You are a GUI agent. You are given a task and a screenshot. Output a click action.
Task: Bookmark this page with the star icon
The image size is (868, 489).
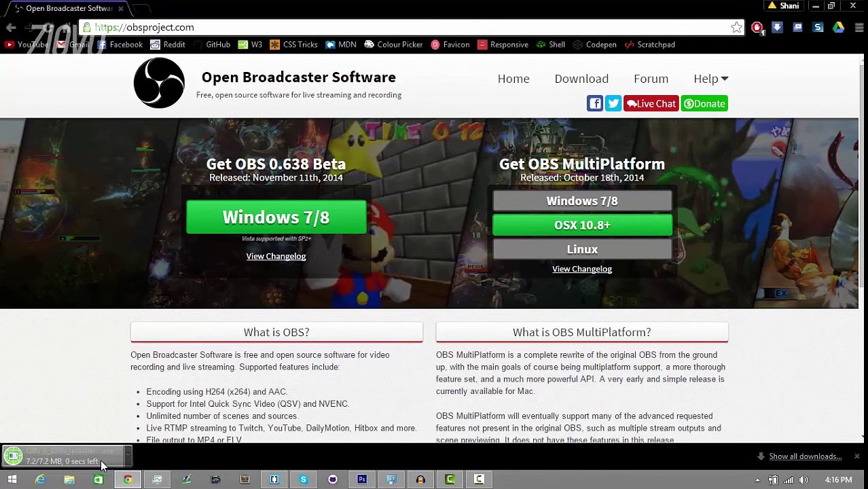[736, 27]
